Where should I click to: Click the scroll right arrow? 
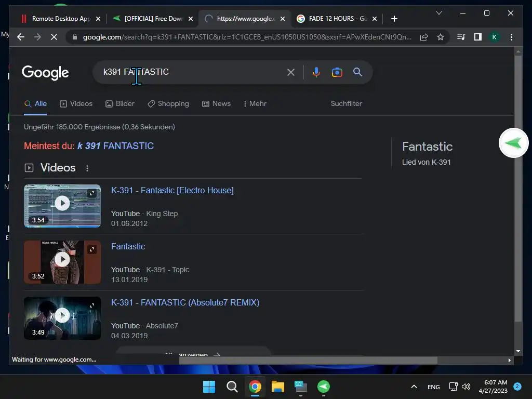click(509, 361)
